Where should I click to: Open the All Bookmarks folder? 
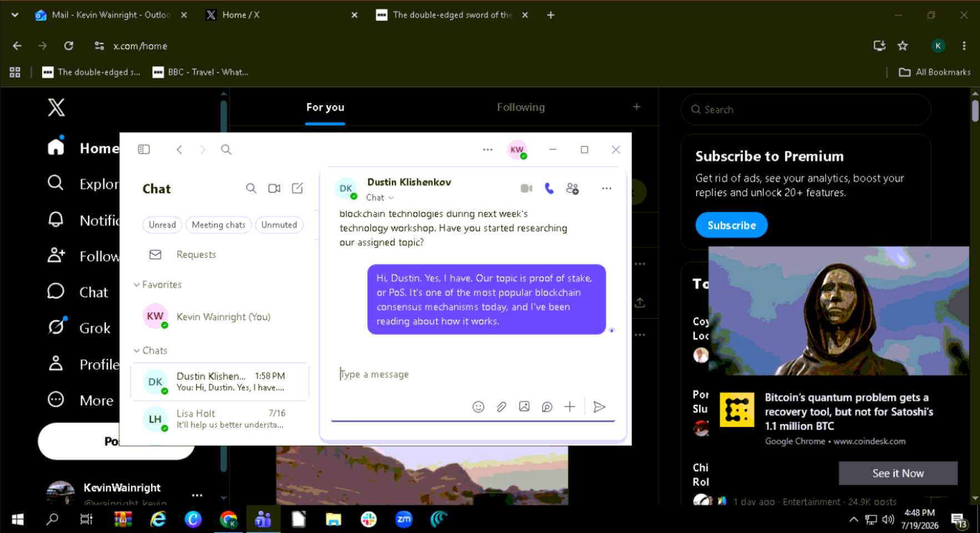tap(934, 72)
